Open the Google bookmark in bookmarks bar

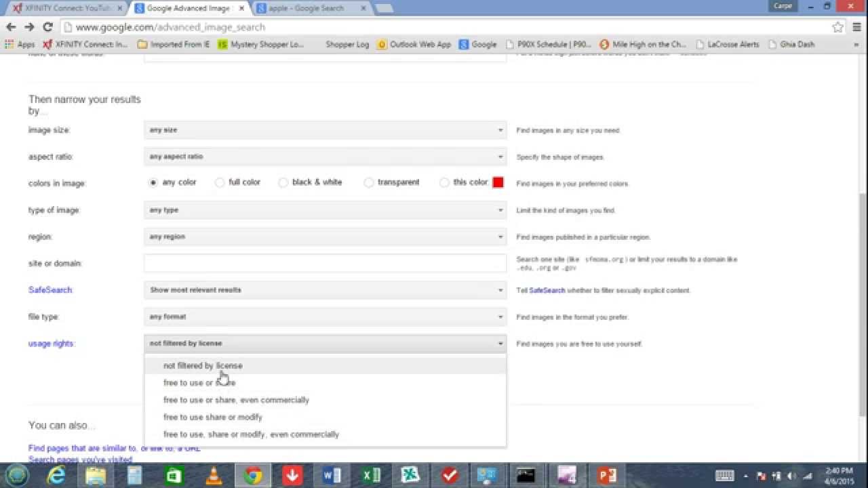point(478,45)
